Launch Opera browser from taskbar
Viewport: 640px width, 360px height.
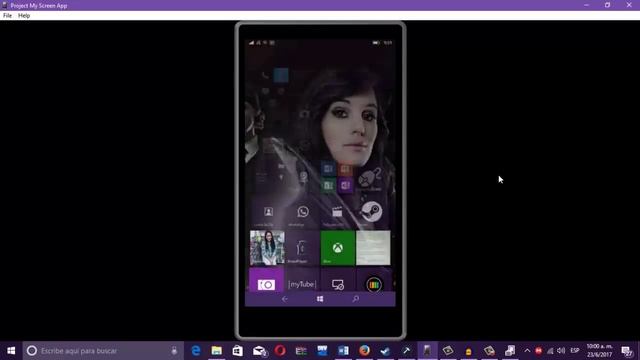tap(280, 351)
